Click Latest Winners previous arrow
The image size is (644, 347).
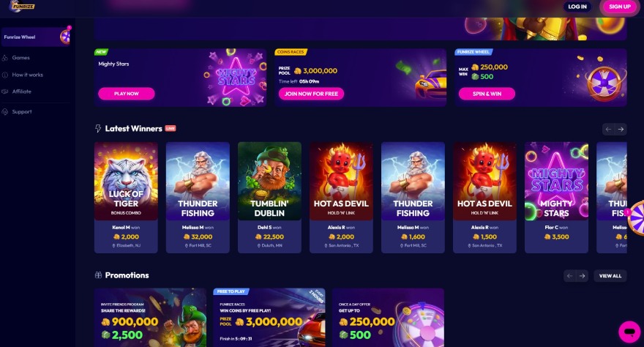(x=608, y=130)
